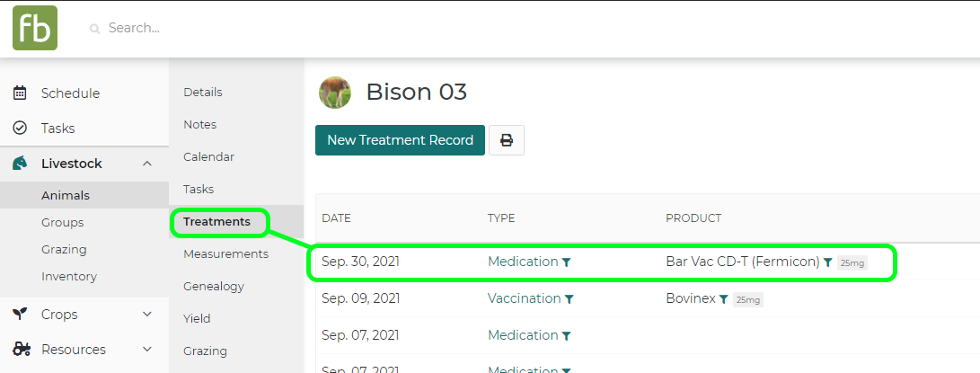Open the Measurements tab
This screenshot has width=980, height=373.
click(225, 254)
